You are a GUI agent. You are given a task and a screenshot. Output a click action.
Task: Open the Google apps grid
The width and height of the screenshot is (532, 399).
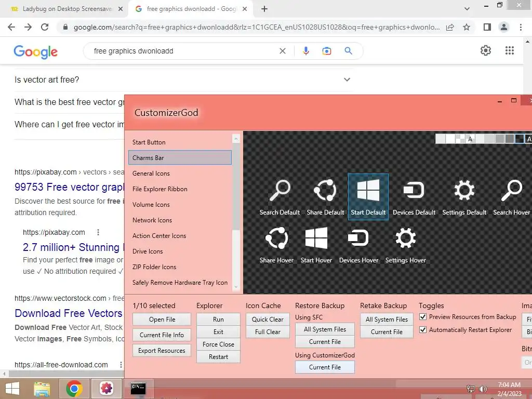click(510, 50)
